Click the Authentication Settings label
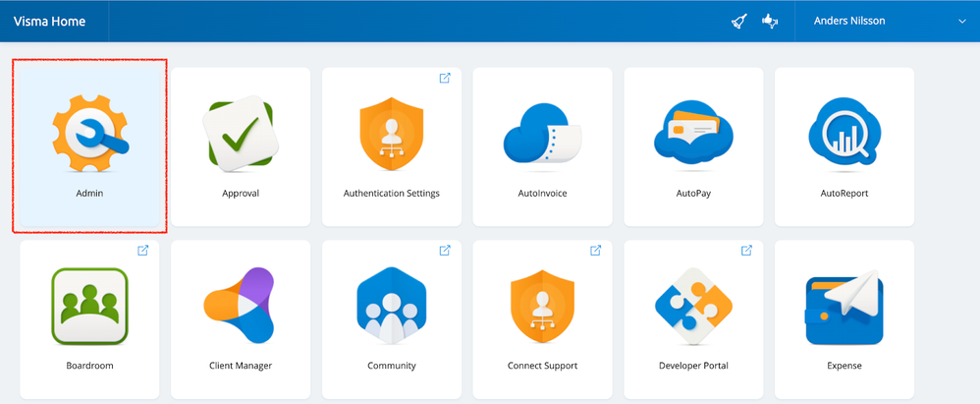This screenshot has width=980, height=404. click(x=391, y=194)
